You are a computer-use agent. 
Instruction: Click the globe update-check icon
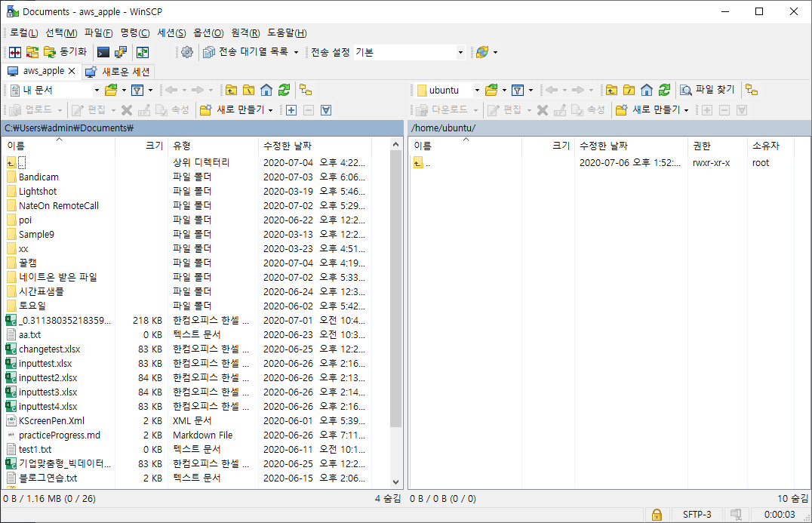tap(482, 52)
